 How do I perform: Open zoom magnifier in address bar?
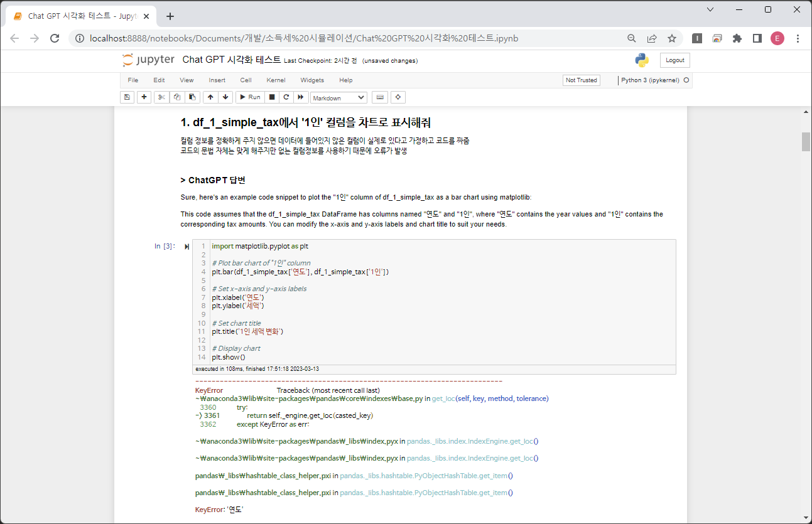pyautogui.click(x=632, y=38)
